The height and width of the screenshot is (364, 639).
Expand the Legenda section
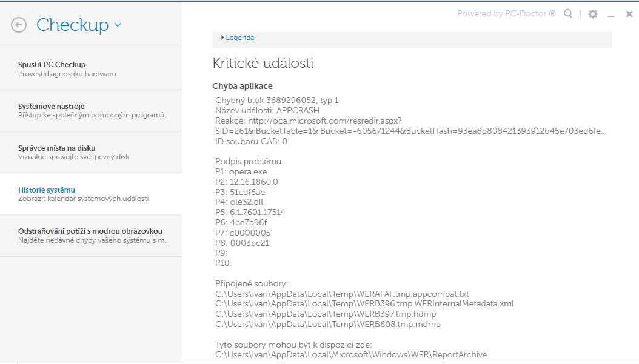(x=238, y=38)
